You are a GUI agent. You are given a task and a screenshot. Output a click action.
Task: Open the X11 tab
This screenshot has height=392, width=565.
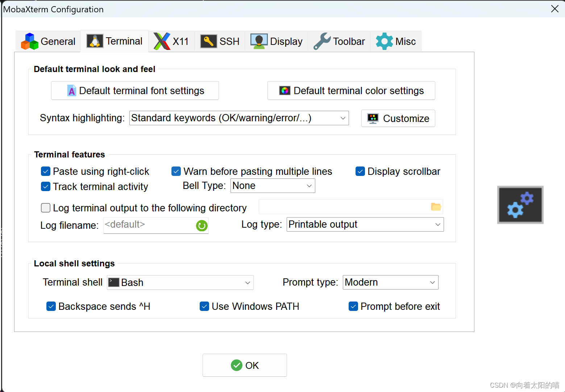click(x=171, y=41)
